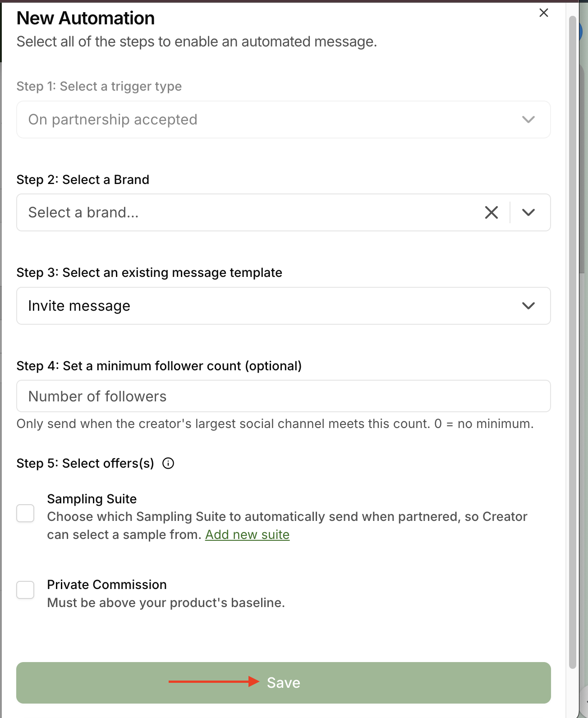Enable the Sampling Suite checkbox

pos(25,513)
